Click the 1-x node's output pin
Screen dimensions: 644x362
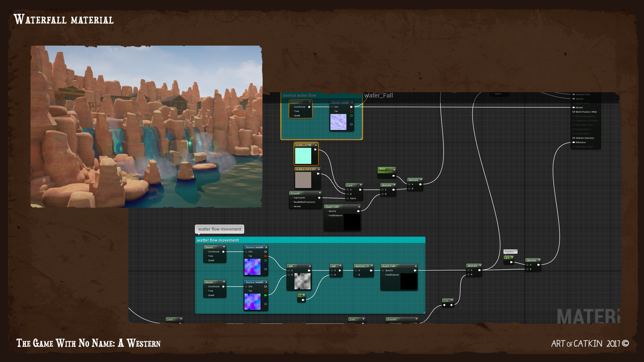point(451,305)
